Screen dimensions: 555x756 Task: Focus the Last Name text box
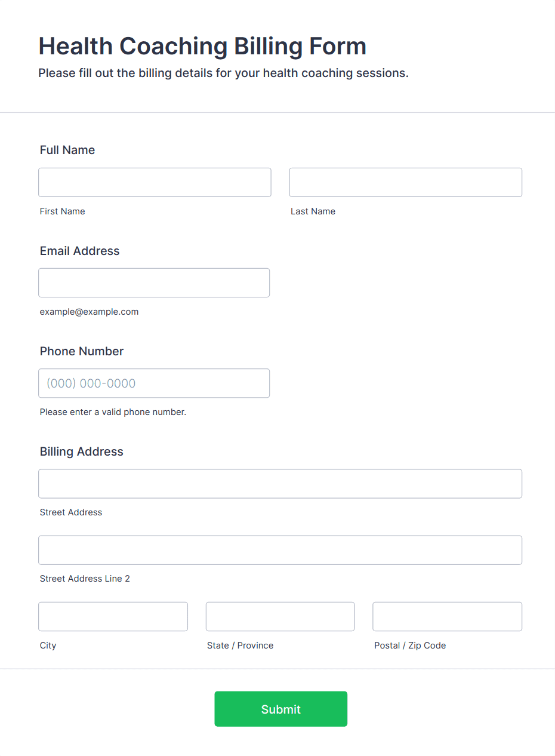[x=405, y=182]
